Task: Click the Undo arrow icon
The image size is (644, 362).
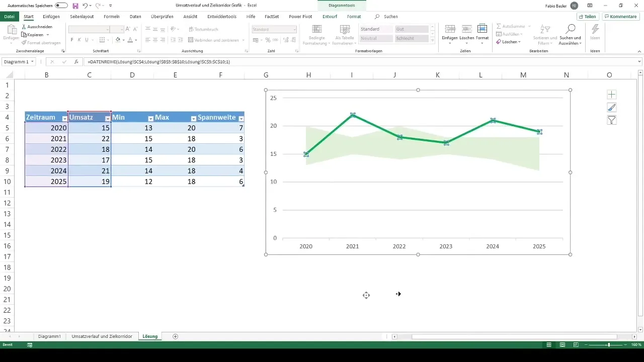Action: [86, 5]
